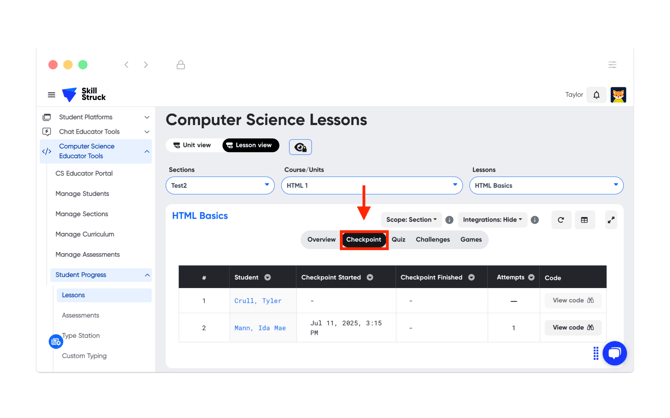Click the eye visibility settings icon
Screen dimensions: 670x418
coord(300,147)
